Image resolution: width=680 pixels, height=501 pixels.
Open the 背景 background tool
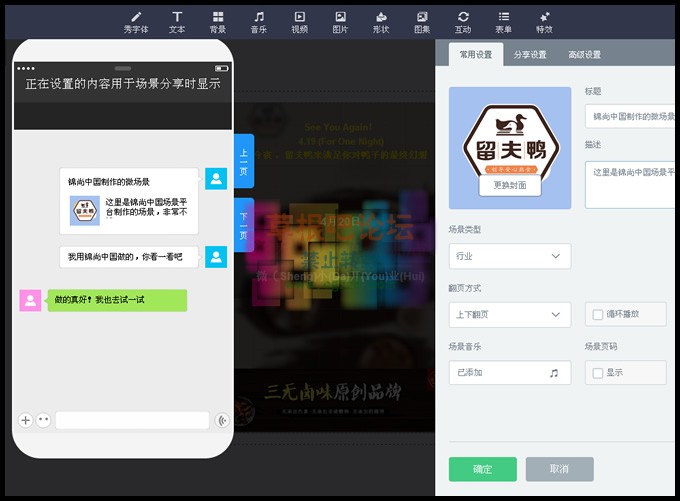tap(218, 23)
